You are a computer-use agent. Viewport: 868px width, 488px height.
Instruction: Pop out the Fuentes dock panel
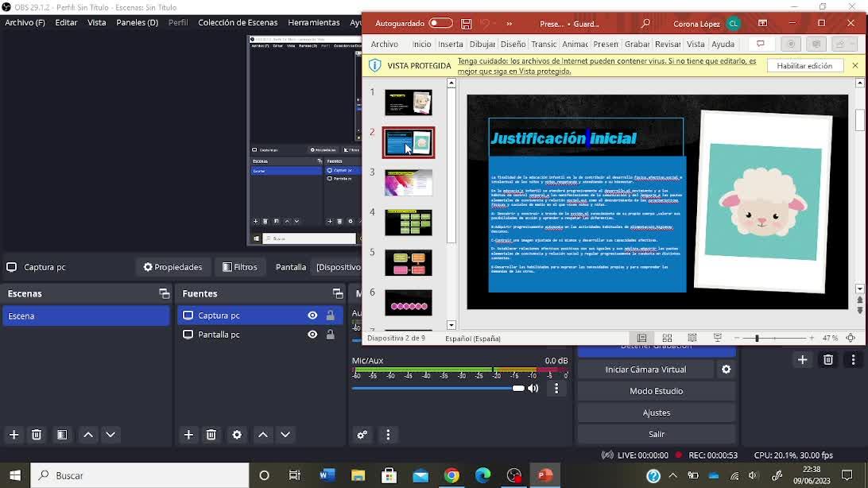pos(338,294)
